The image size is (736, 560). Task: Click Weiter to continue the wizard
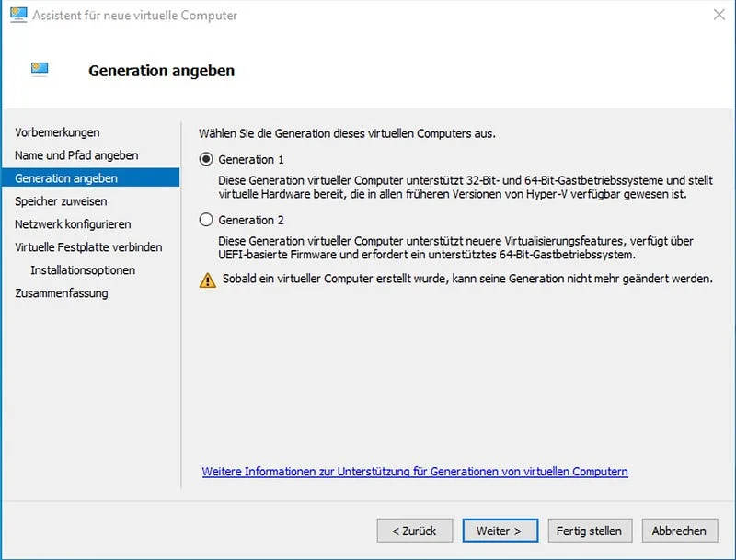[x=500, y=531]
